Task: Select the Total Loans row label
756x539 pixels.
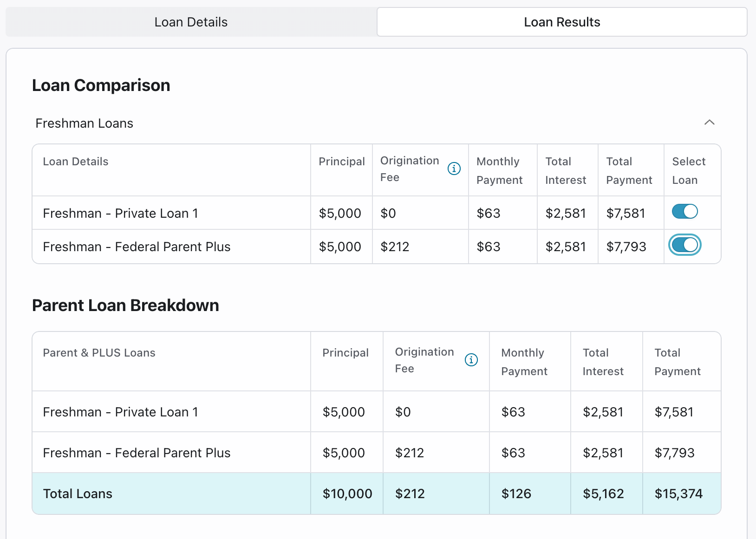Action: click(x=78, y=494)
